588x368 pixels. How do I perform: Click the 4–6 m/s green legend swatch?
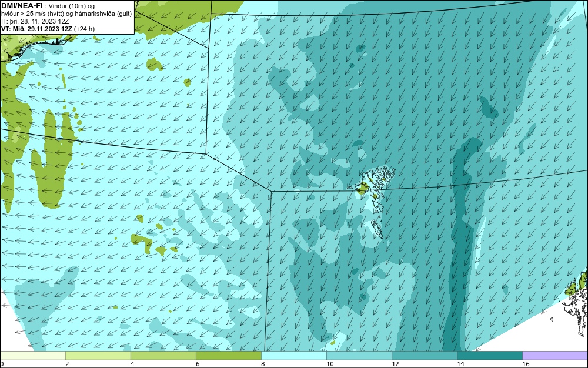pos(163,356)
